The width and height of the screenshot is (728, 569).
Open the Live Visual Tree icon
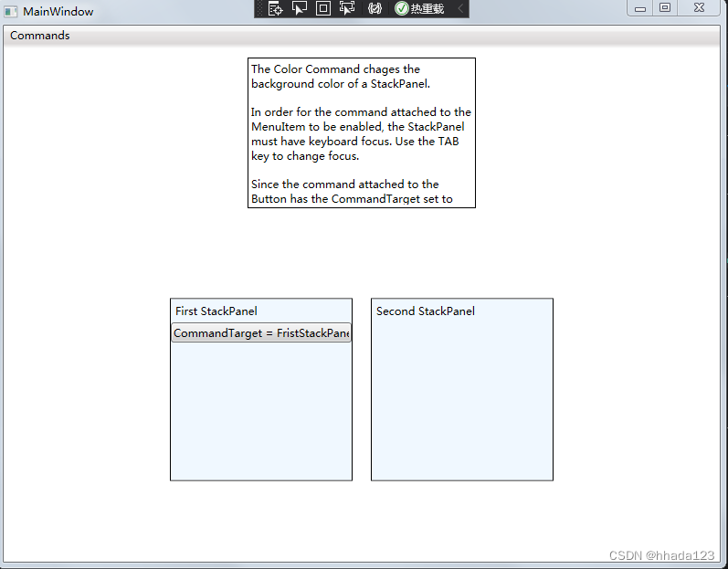(275, 8)
